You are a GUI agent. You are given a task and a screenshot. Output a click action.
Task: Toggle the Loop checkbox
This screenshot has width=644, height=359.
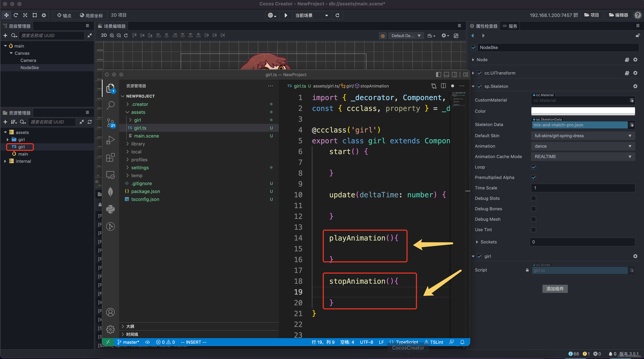point(534,167)
